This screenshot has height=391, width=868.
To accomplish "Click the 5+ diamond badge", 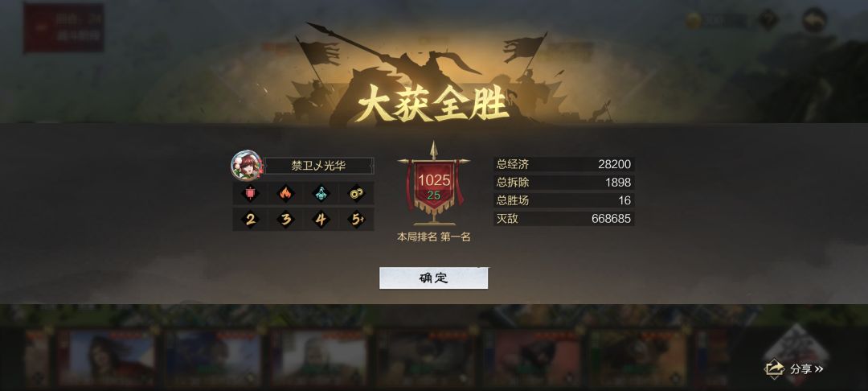I will 356,220.
